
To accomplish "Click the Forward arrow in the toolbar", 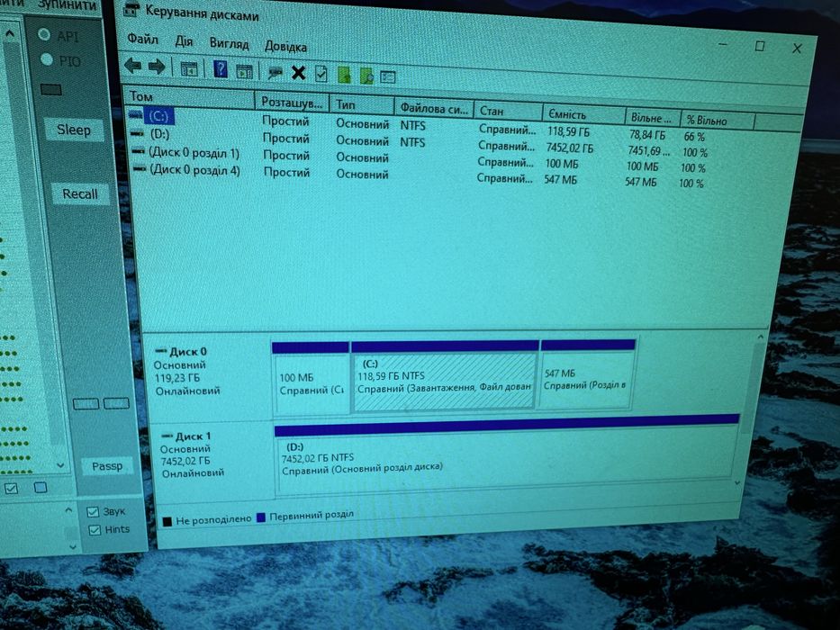I will tap(157, 67).
